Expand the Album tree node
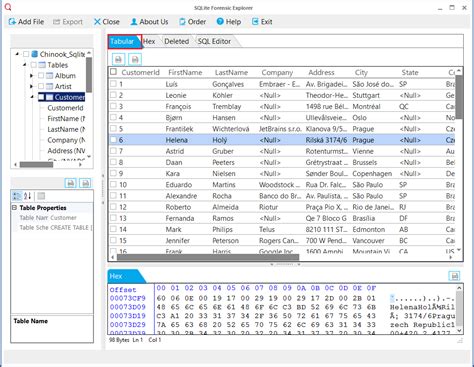 tap(32, 76)
